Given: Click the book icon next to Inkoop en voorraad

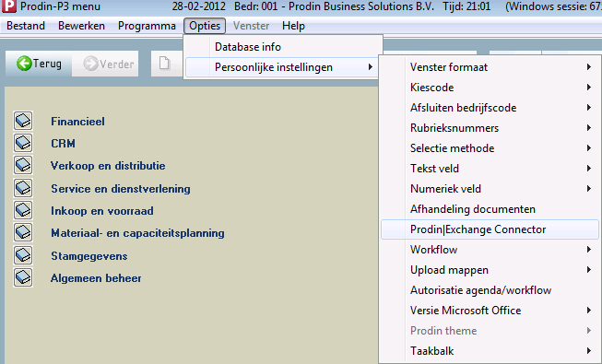Looking at the screenshot, I should (23, 210).
